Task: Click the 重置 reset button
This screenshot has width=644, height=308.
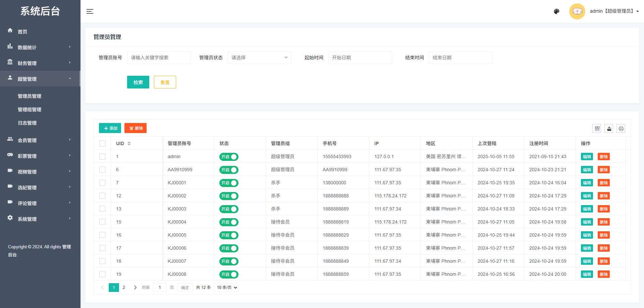Action: point(165,82)
